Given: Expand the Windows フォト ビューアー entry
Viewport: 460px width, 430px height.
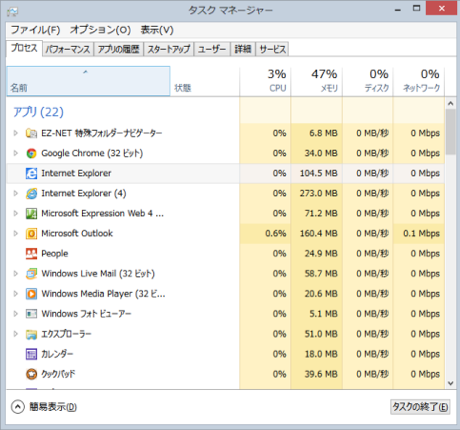Looking at the screenshot, I should click(15, 314).
